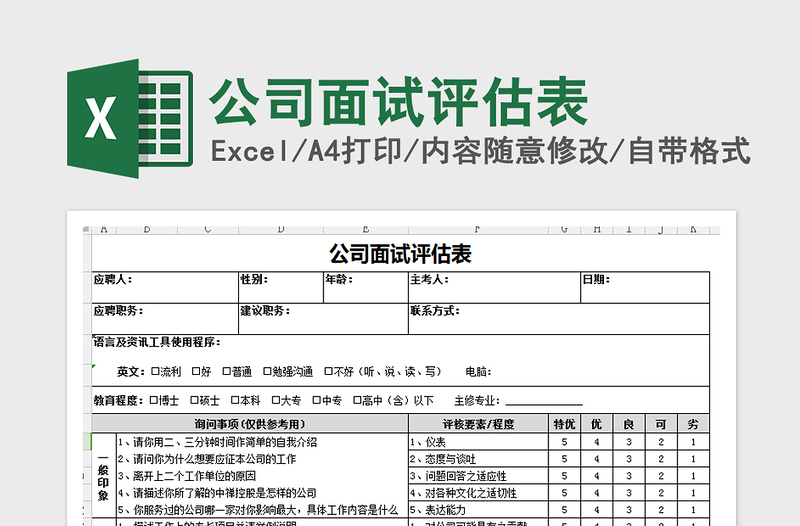Select the 语言及资讯工具使用程序 label
This screenshot has width=800, height=526.
click(x=157, y=342)
